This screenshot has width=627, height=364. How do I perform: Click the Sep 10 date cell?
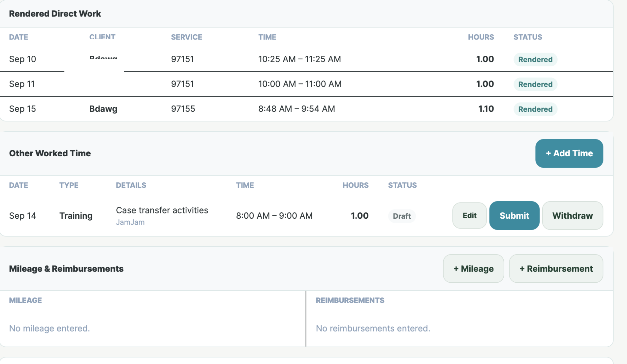point(23,59)
